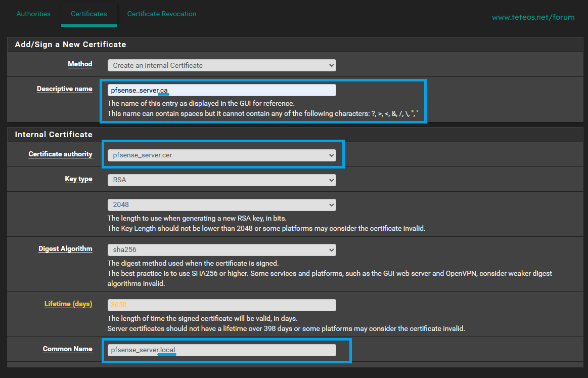
Task: Click the text 'The digest method used when the certificate is signed'
Action: pyautogui.click(x=193, y=263)
